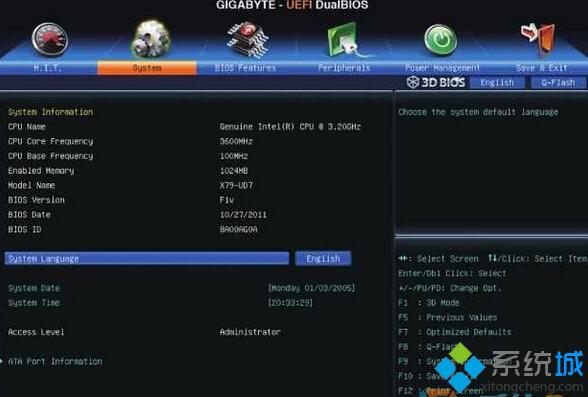The width and height of the screenshot is (588, 397).
Task: Click the System gears icon
Action: [150, 39]
